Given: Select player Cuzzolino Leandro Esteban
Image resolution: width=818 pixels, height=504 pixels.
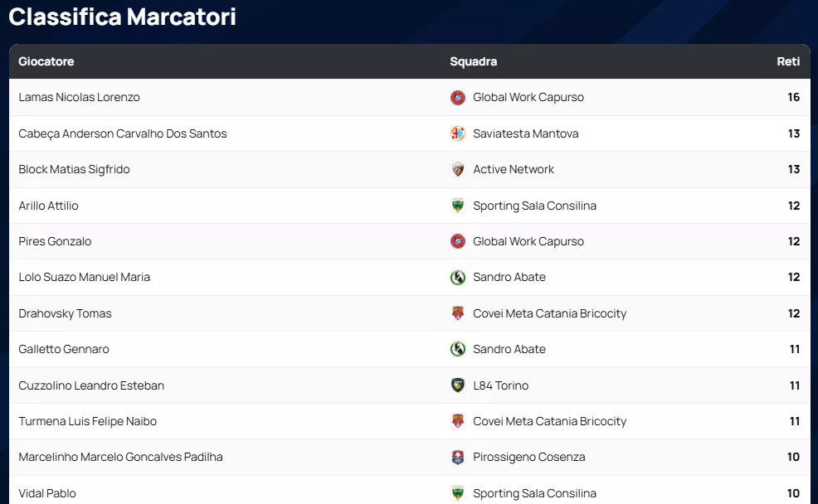Looking at the screenshot, I should 91,385.
